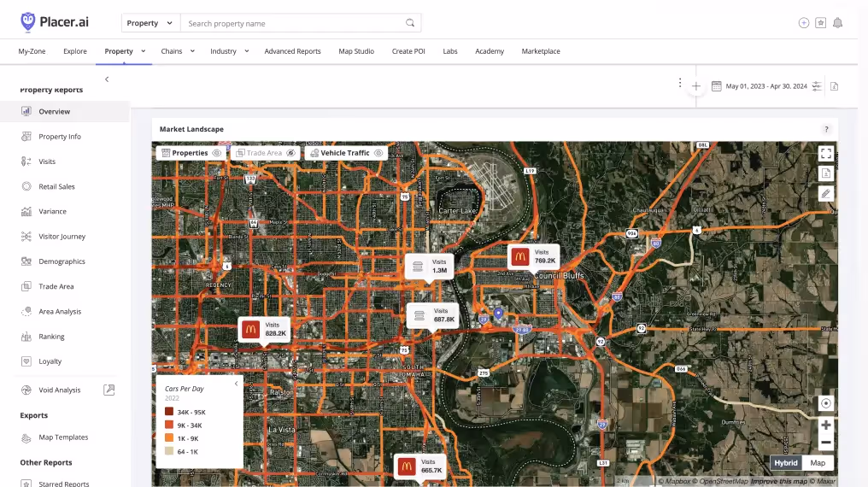Open Marketplace tab
Screen dimensions: 868x487
point(541,51)
